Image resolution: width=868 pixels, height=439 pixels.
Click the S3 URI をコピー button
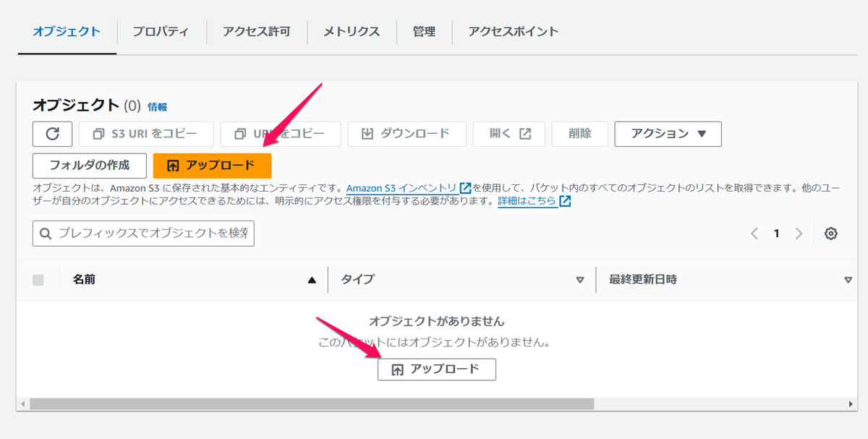pos(146,134)
